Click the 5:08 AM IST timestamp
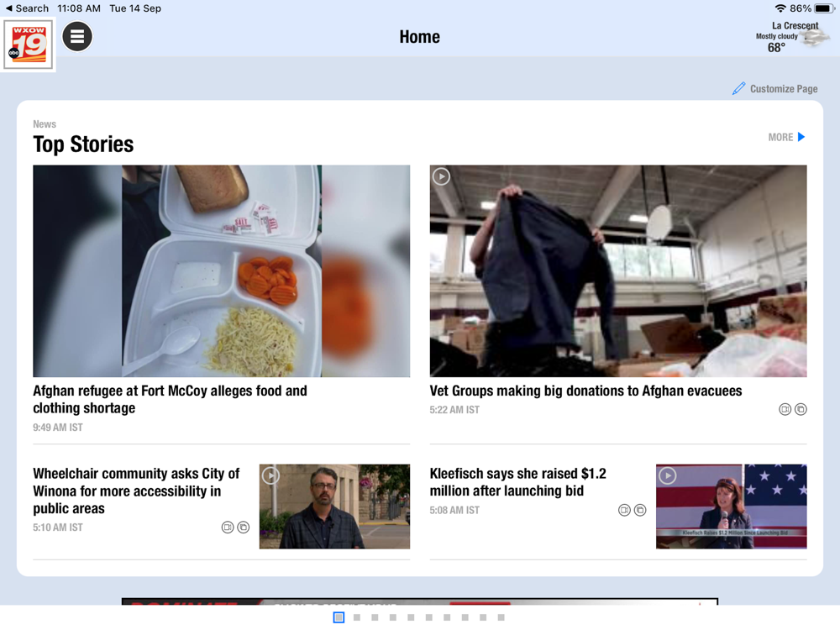 coord(454,511)
